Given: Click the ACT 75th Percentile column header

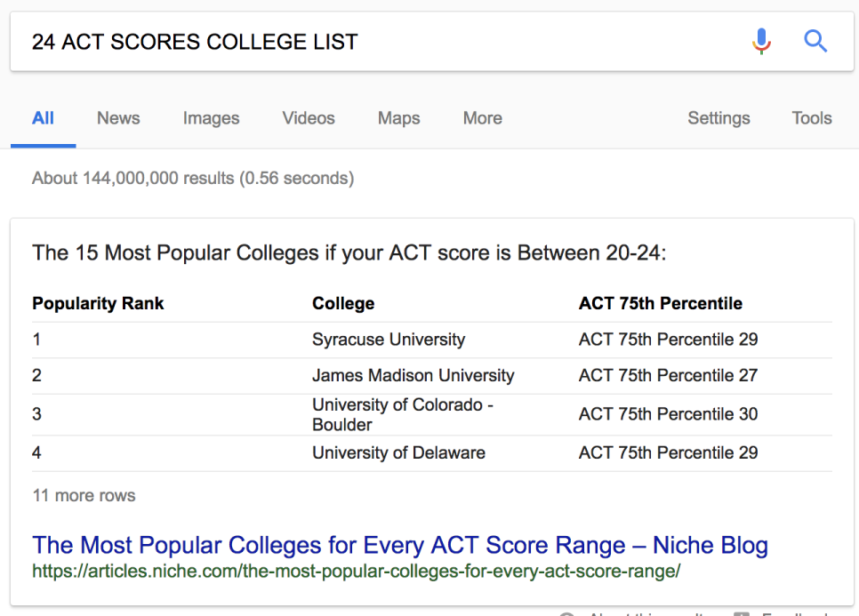Looking at the screenshot, I should click(661, 303).
